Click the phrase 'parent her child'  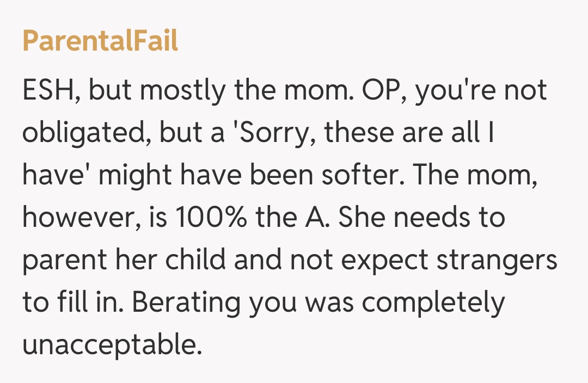click(x=124, y=260)
